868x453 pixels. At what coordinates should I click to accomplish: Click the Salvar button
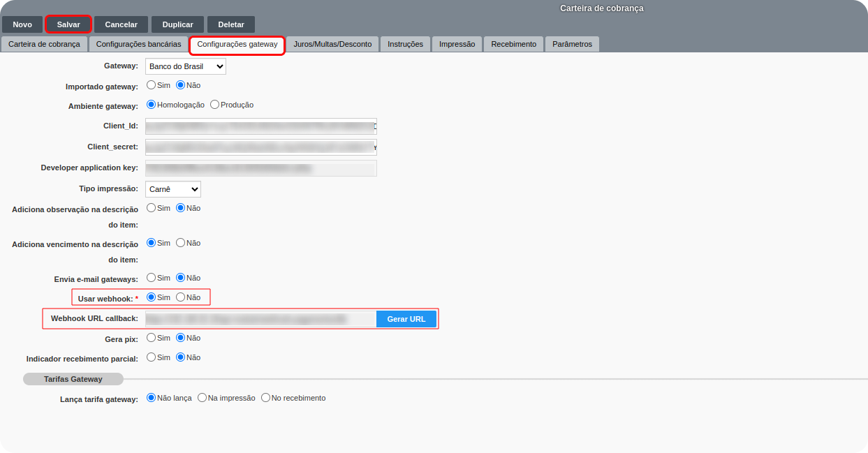click(x=68, y=24)
